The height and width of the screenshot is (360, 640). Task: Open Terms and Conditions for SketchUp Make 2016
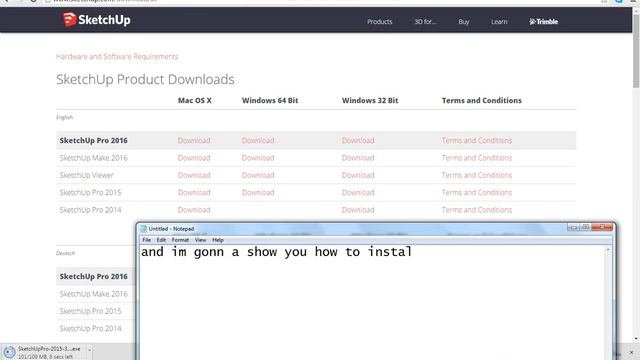(476, 158)
